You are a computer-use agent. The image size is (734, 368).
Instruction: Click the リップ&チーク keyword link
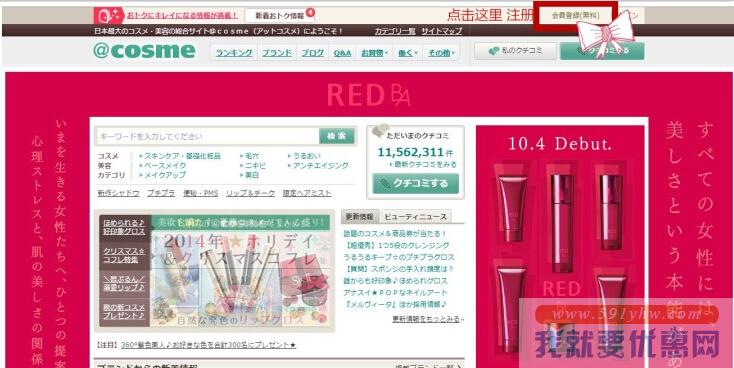(250, 193)
